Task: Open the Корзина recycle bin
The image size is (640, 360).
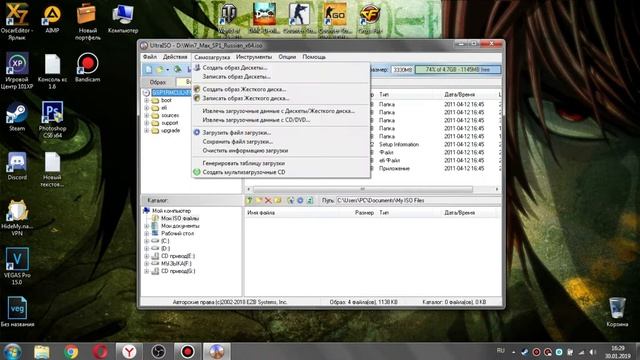Action: (617, 312)
